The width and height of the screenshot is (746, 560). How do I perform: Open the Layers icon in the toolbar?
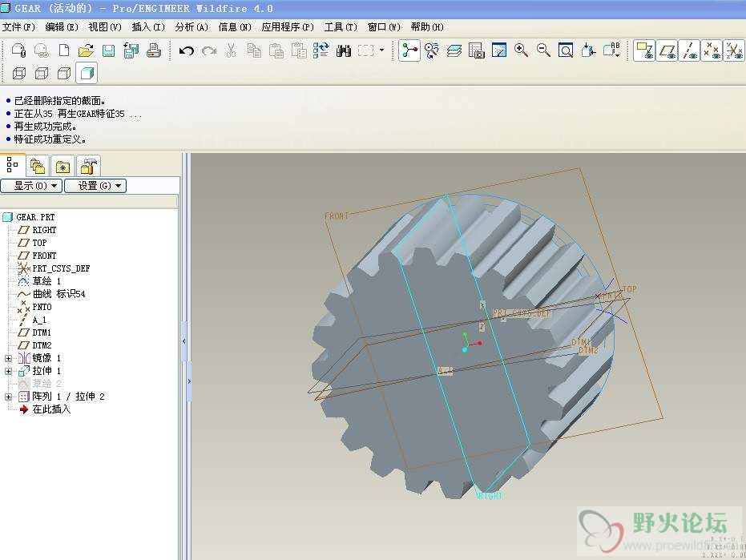454,50
